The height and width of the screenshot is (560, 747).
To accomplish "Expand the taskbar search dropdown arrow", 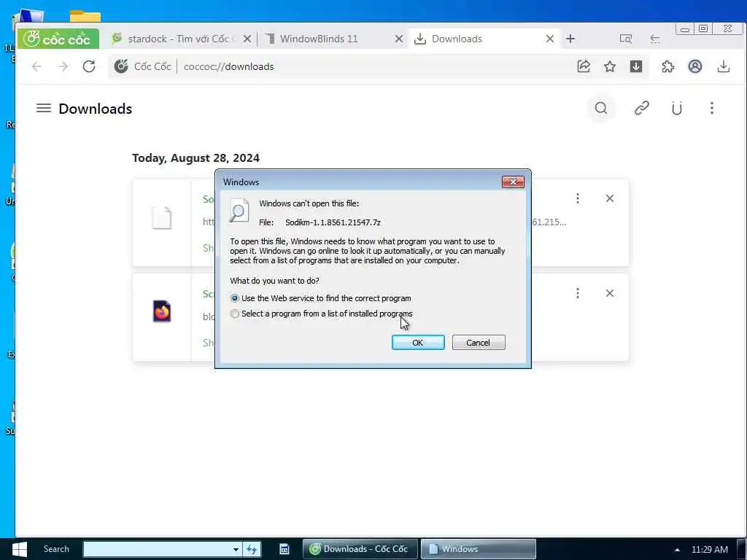I will (236, 549).
